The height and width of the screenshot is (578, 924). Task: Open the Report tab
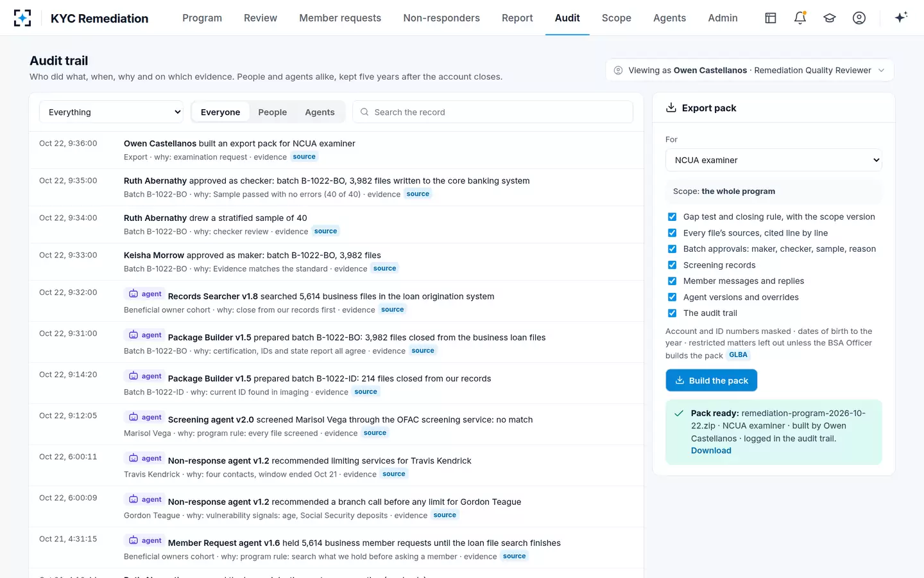517,18
